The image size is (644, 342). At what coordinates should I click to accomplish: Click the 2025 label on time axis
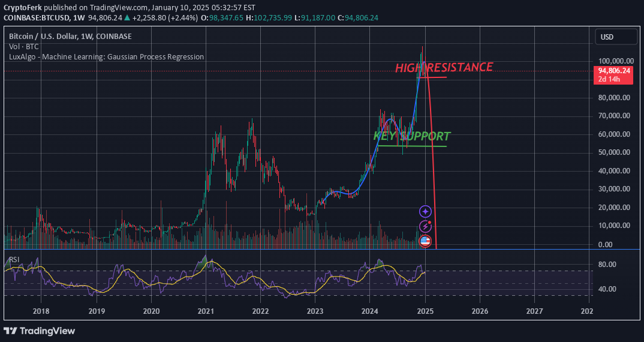(x=425, y=311)
